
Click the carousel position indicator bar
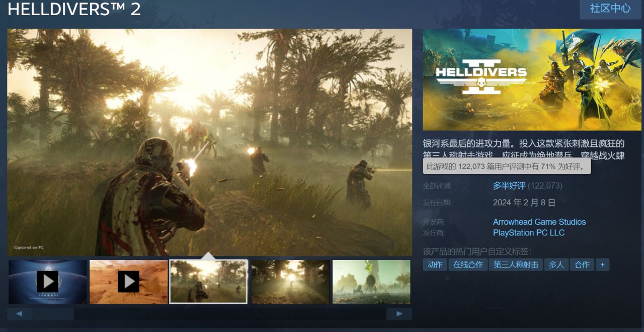click(53, 313)
